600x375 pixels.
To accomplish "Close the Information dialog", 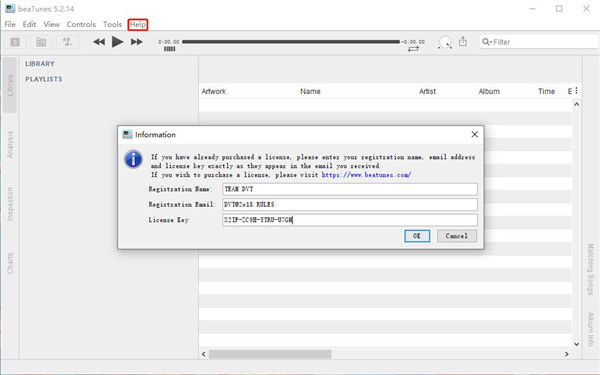I will (474, 134).
